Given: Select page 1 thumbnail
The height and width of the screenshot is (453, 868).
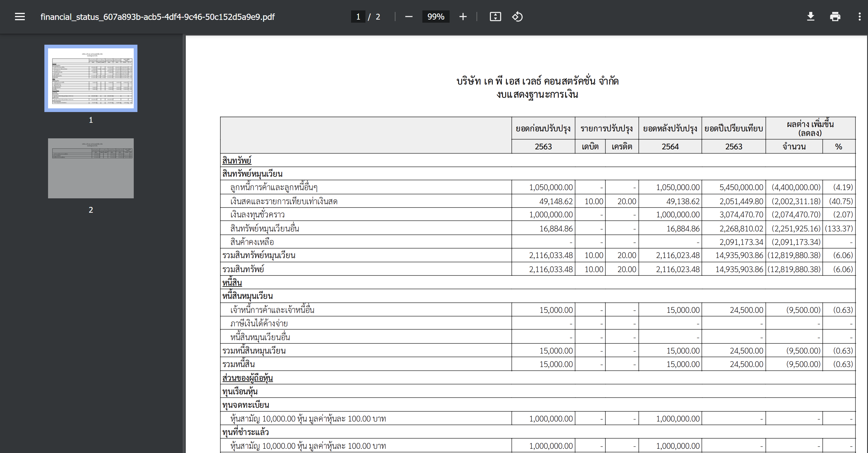Looking at the screenshot, I should coord(91,78).
